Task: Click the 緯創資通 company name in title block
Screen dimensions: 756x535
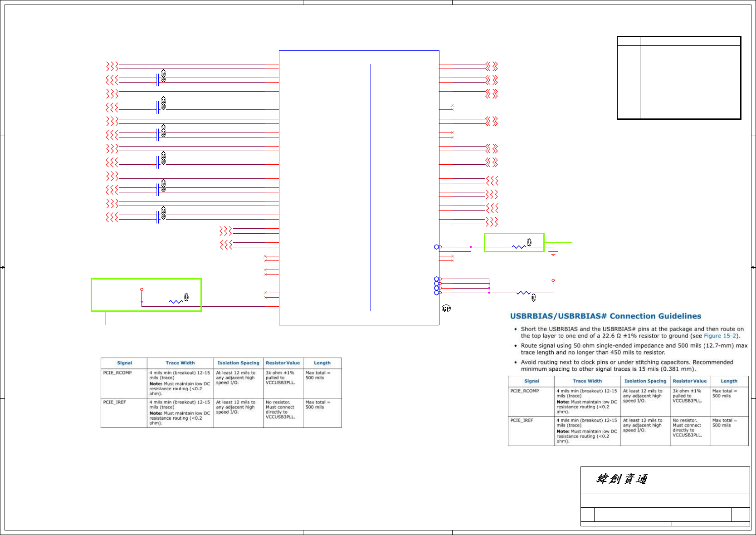Action: coord(622,479)
